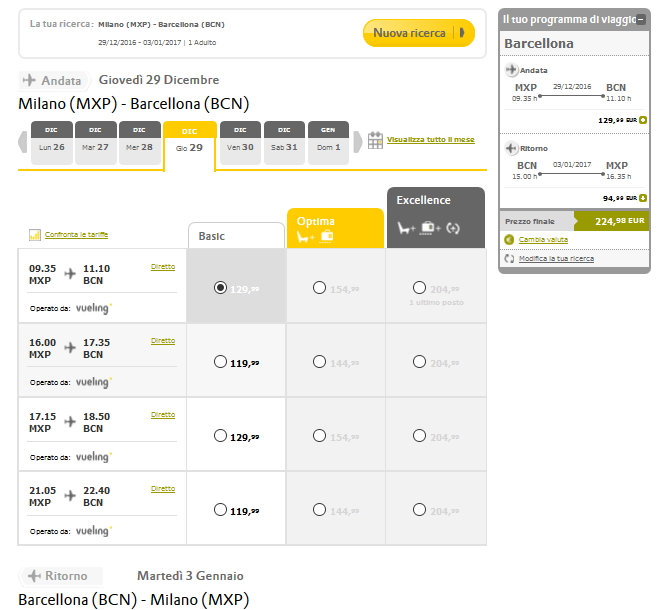Switch to the Ven 30 date tab
The height and width of the screenshot is (610, 658).
click(x=240, y=142)
